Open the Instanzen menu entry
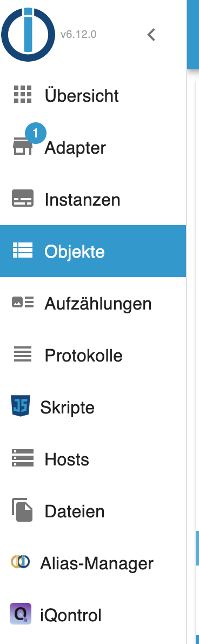This screenshot has height=644, width=199. [x=92, y=199]
